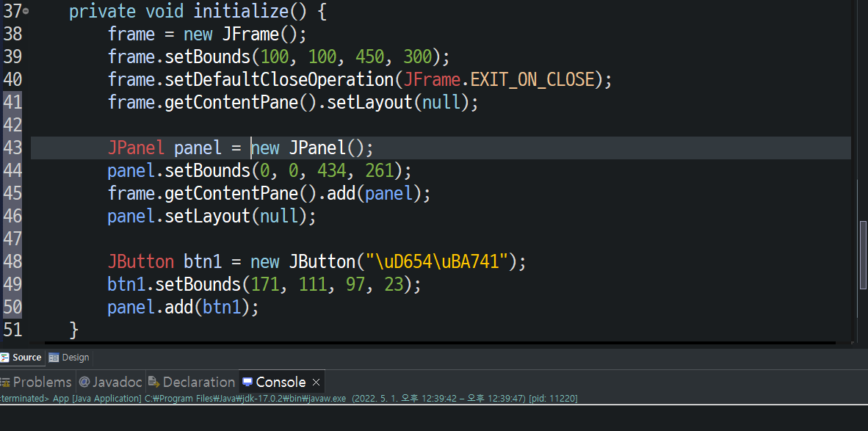Click the setDefaultCloseOperation method call
Viewport: 868px width, 431px height.
pos(280,80)
